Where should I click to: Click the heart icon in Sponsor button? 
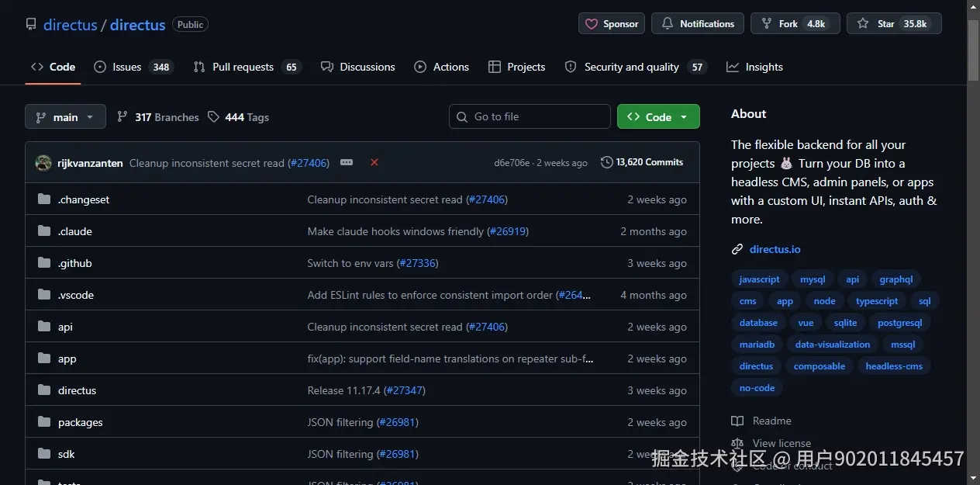pos(592,24)
